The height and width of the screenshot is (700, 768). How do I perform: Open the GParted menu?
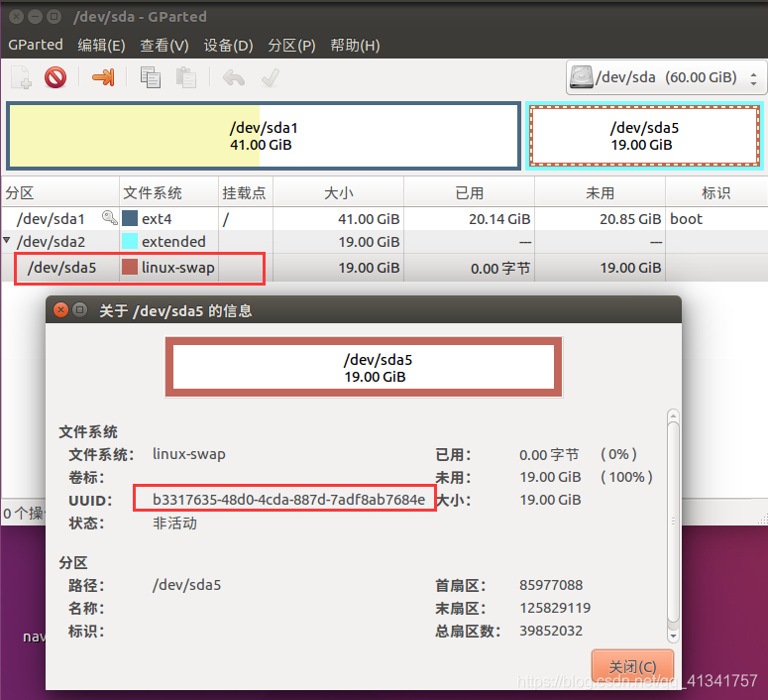point(36,45)
